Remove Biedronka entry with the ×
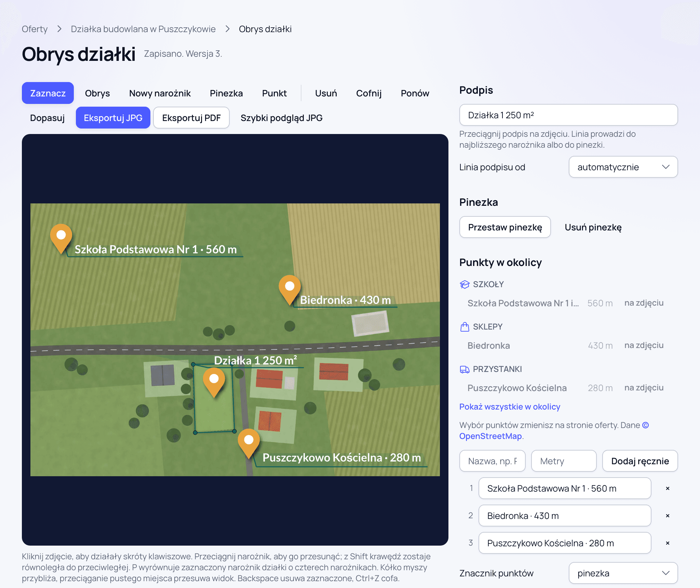Image resolution: width=700 pixels, height=588 pixels. click(668, 516)
